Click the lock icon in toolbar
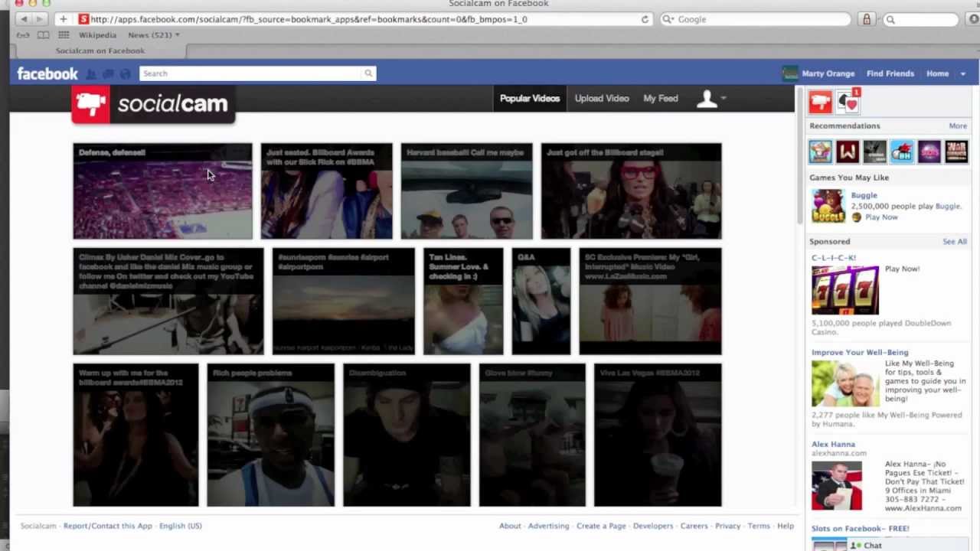The height and width of the screenshot is (551, 980). pos(867,19)
